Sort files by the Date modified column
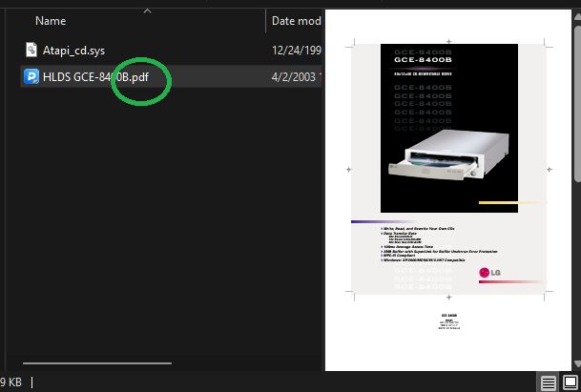The image size is (581, 392). pyautogui.click(x=296, y=21)
